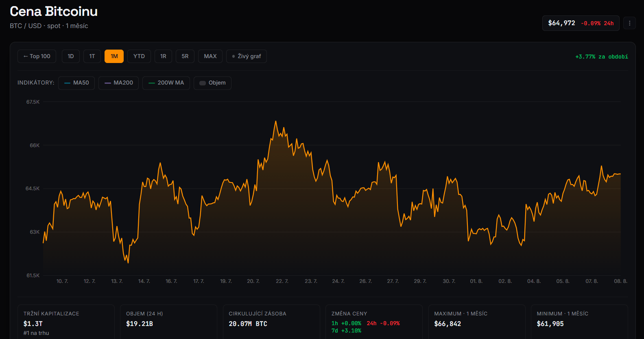Viewport: 644px width, 339px height.
Task: Click the 01. 8. date label
Action: click(x=476, y=281)
